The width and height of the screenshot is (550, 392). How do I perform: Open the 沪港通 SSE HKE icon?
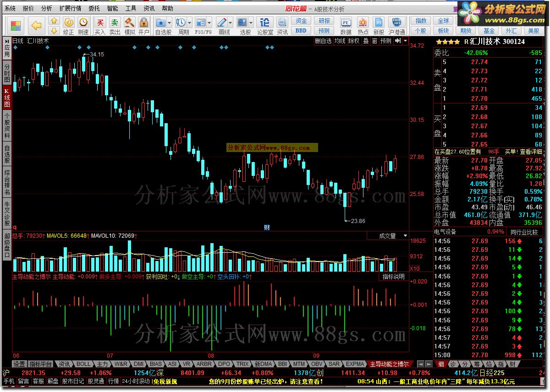coord(396,22)
